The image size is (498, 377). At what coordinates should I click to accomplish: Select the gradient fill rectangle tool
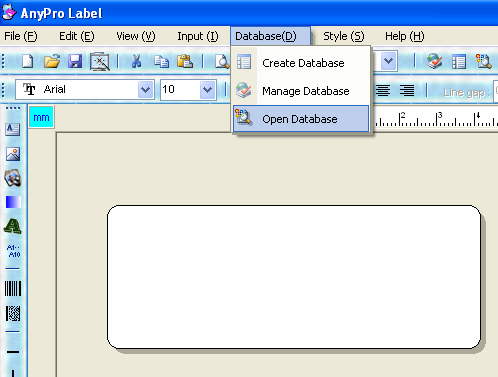click(13, 202)
